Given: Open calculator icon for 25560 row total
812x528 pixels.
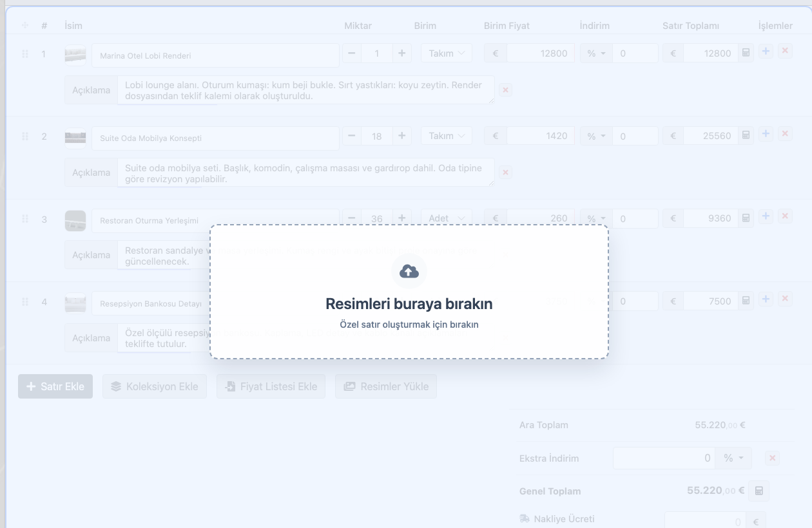Looking at the screenshot, I should pyautogui.click(x=746, y=135).
